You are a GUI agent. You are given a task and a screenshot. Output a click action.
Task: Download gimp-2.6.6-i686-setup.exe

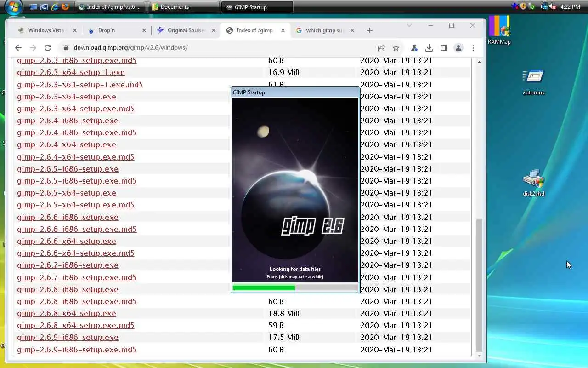point(68,217)
